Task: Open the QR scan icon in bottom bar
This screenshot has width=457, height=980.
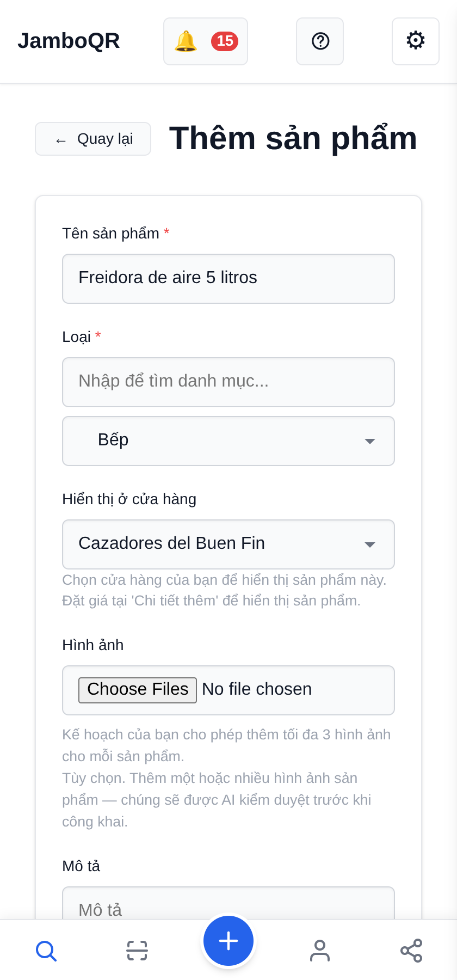Action: [137, 951]
